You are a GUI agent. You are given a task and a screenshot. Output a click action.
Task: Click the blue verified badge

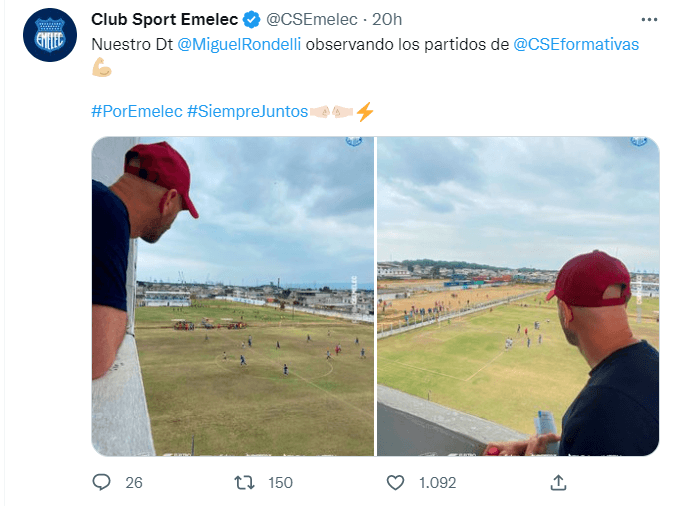[x=253, y=19]
